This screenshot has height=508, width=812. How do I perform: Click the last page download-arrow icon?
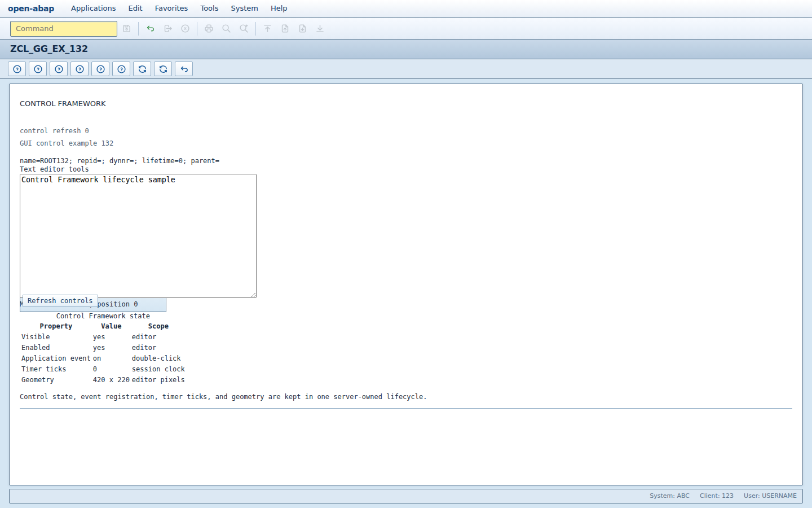[320, 29]
